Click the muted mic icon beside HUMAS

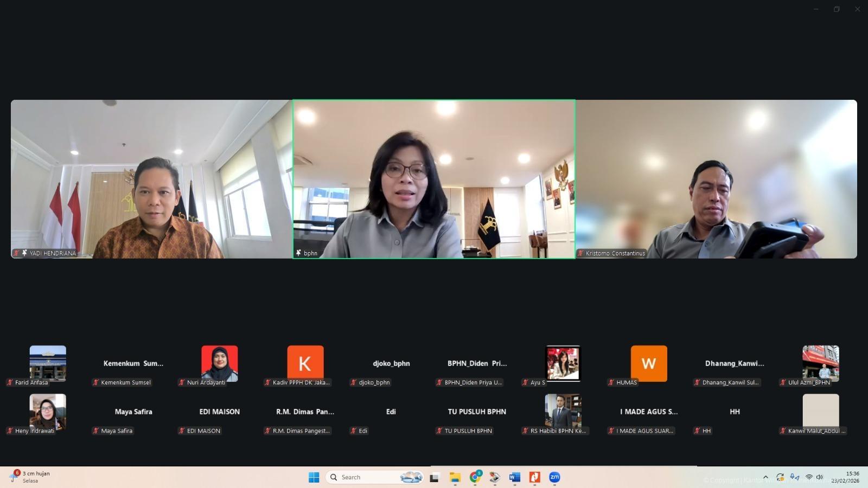click(x=611, y=382)
